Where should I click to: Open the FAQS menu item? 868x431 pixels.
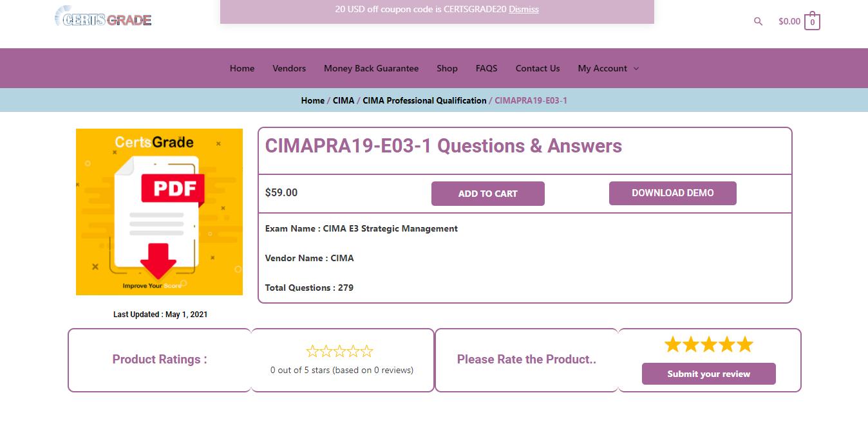[x=486, y=68]
